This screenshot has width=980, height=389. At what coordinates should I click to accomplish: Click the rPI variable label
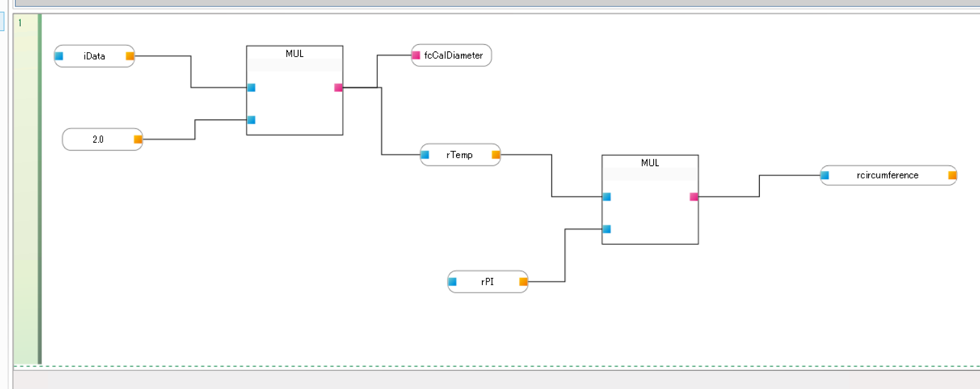487,282
